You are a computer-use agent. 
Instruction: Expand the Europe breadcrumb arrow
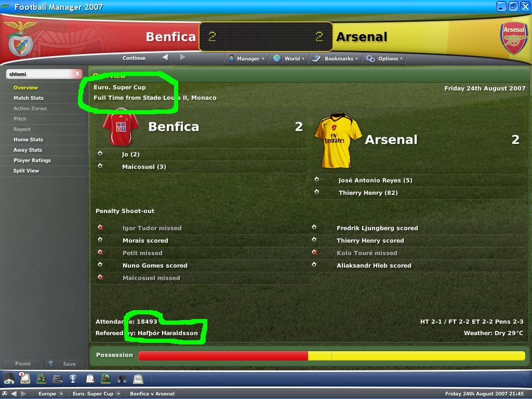click(61, 394)
